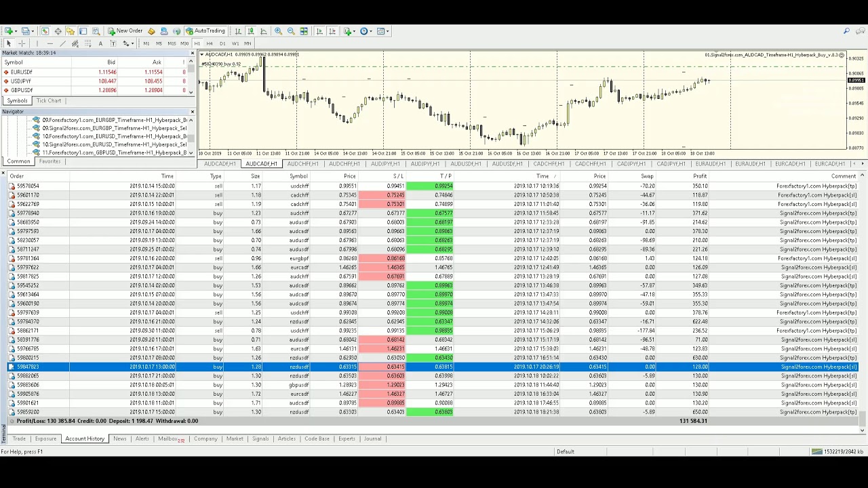Select the text label tool
Viewport: 868px width, 488px height.
tap(113, 43)
